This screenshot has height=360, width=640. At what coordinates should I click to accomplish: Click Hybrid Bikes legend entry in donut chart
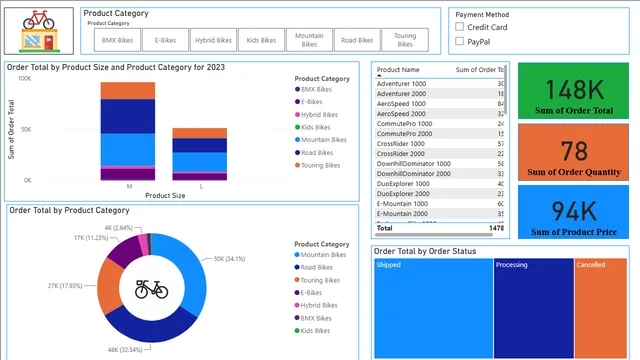pyautogui.click(x=316, y=305)
